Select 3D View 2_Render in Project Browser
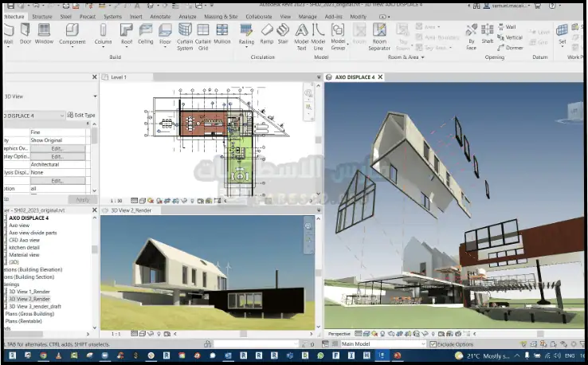588x365 pixels. coord(29,292)
